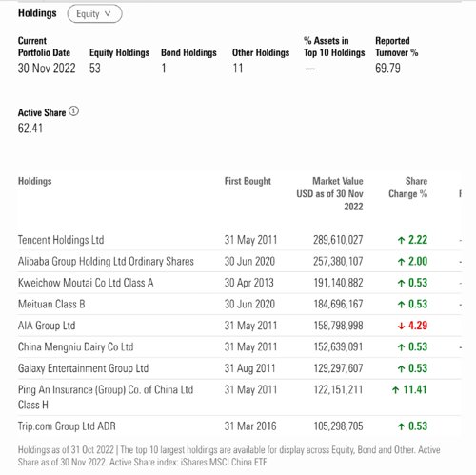This screenshot has width=476, height=475.
Task: Click the Alibaba share change up arrow
Action: coord(401,262)
